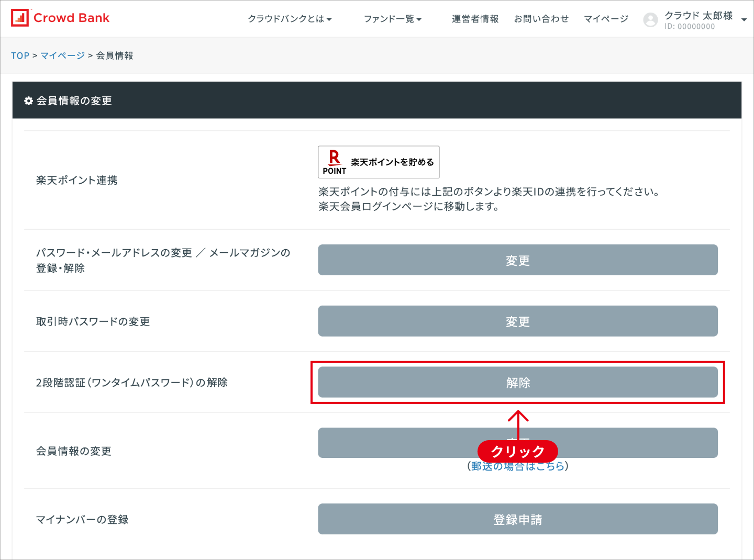Click 変更 for 取引時パスワード

518,321
